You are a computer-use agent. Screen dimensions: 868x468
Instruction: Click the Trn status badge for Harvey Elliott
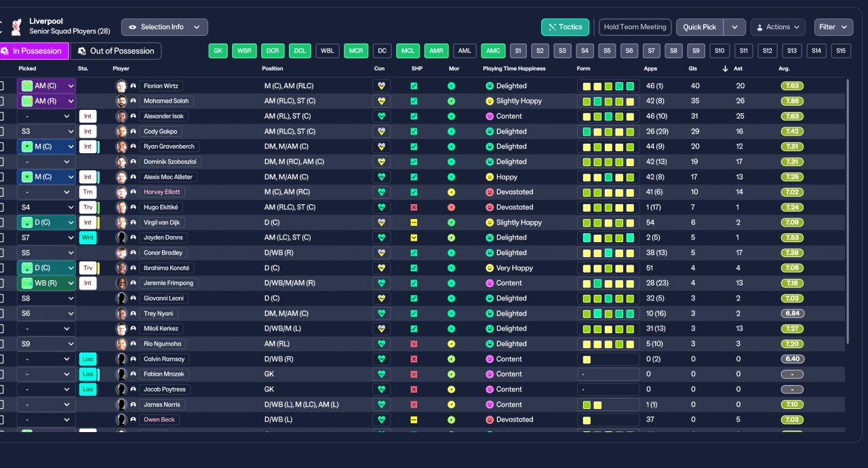(x=87, y=192)
